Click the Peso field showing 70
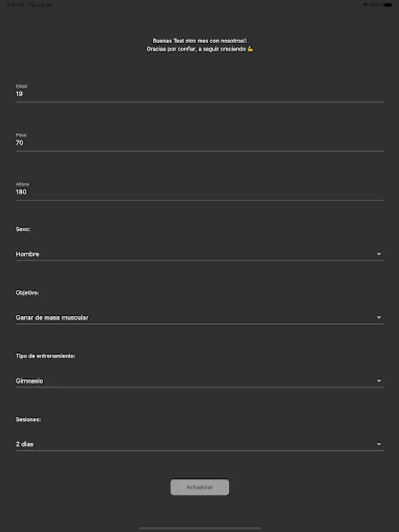 199,142
